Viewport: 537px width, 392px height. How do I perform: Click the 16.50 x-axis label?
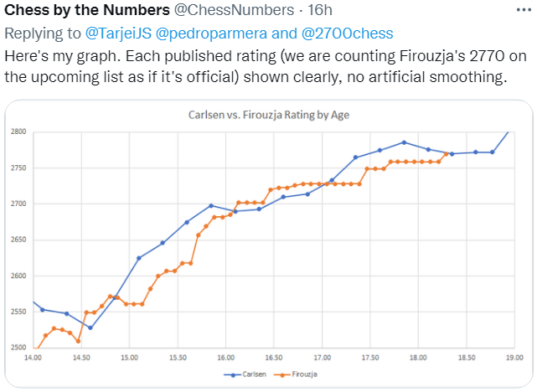click(272, 358)
